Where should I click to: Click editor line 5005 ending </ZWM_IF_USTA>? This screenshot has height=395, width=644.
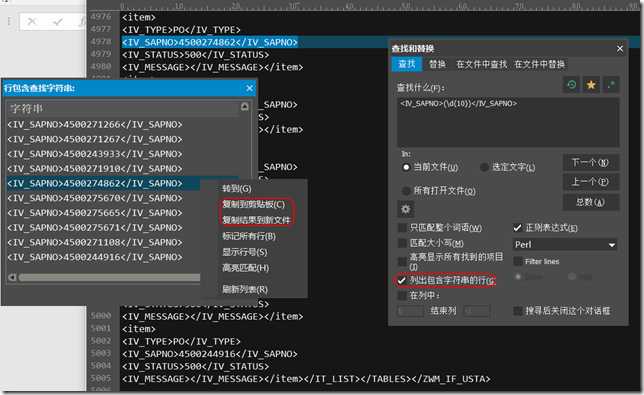(x=306, y=379)
